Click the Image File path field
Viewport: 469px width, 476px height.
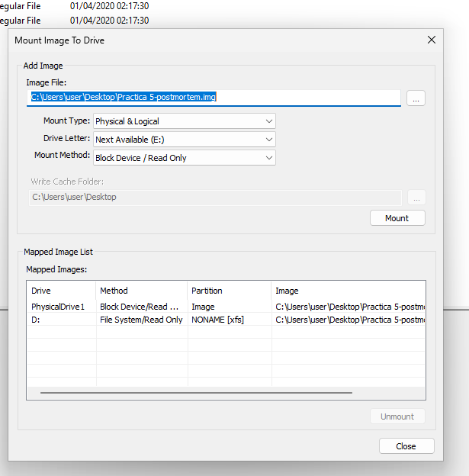pyautogui.click(x=214, y=98)
